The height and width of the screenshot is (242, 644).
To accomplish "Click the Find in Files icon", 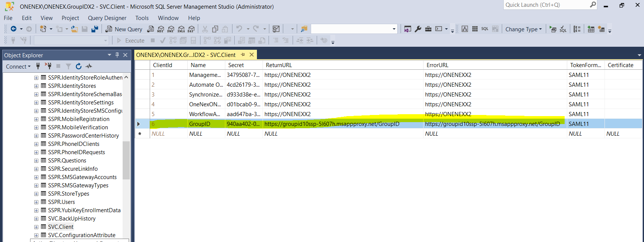I will tap(304, 29).
